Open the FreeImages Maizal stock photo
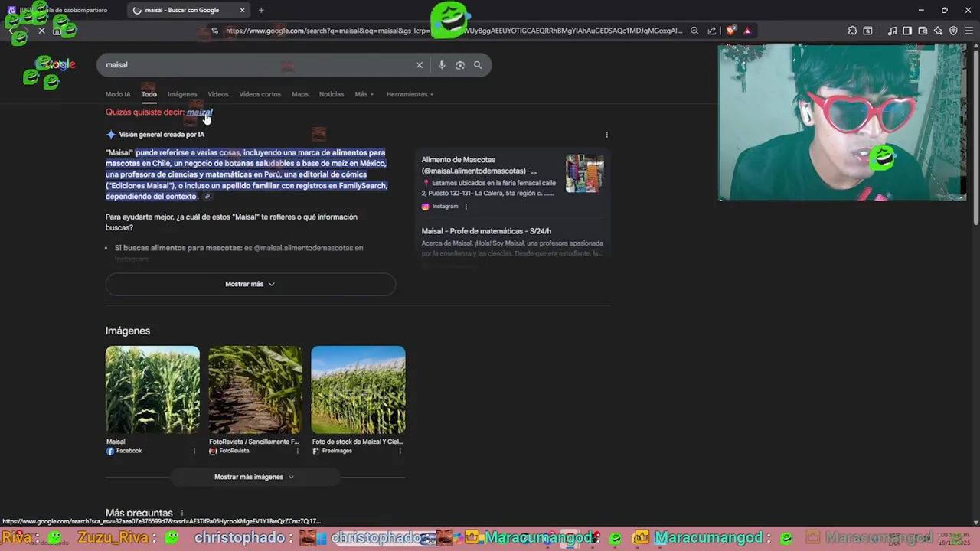Screen dimensions: 980x551 pyautogui.click(x=358, y=390)
